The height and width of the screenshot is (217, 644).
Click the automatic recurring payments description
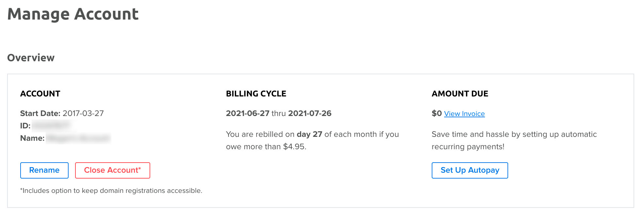click(x=514, y=140)
